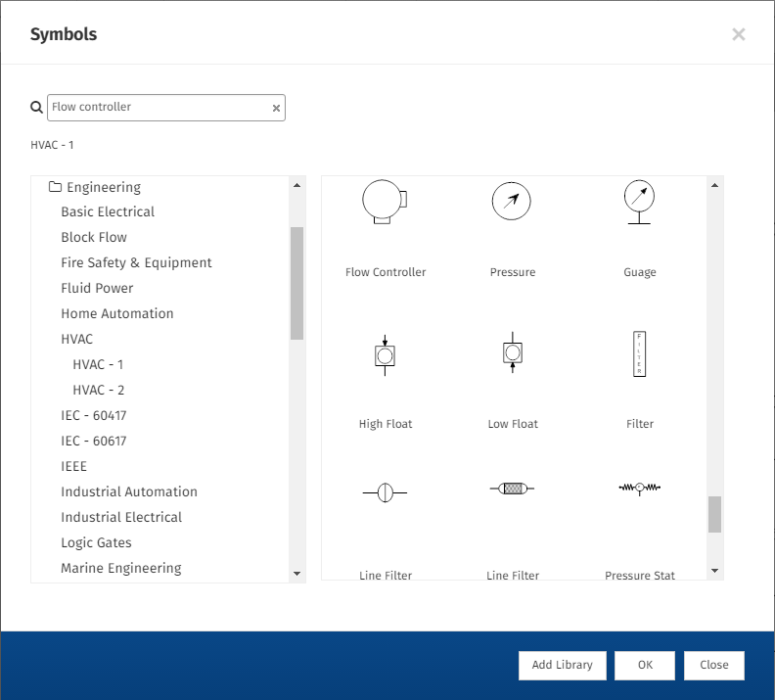
Task: Pick the Pressure Stat symbol
Action: (x=640, y=489)
